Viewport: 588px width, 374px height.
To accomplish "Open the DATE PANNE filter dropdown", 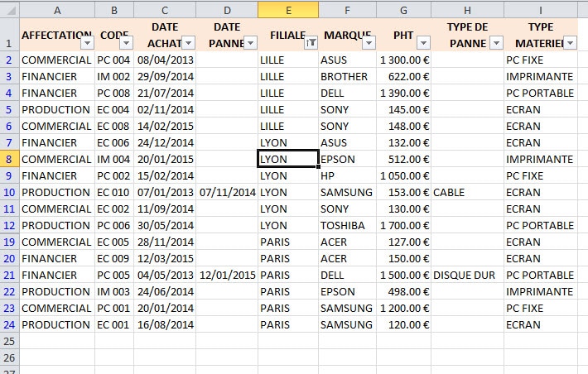I will 250,43.
